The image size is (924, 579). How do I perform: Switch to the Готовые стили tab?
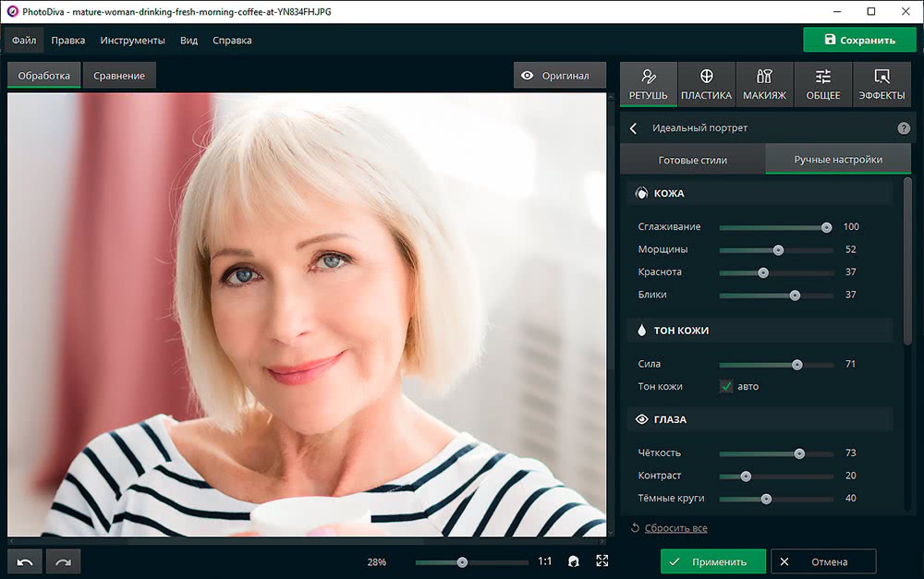pos(692,160)
